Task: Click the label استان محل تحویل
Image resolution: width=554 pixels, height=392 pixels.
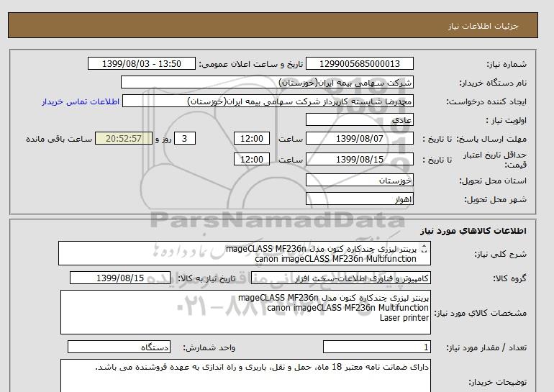Action: pyautogui.click(x=493, y=181)
